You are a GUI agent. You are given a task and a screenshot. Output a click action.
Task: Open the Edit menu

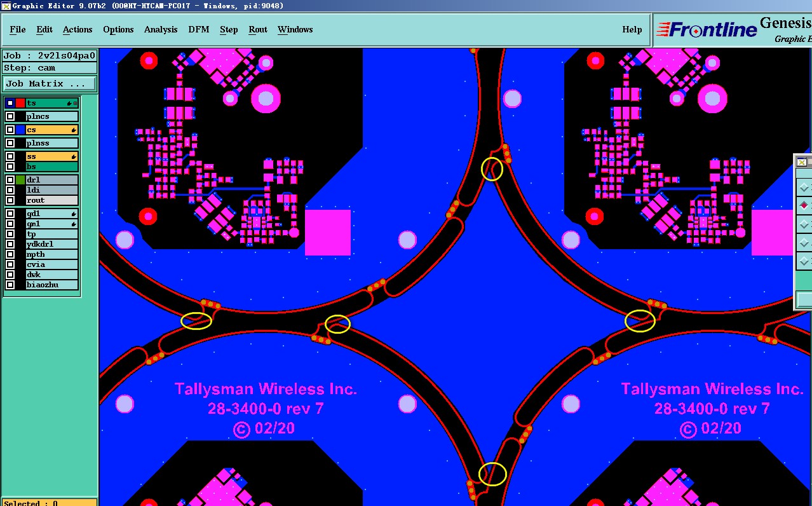[x=44, y=29]
